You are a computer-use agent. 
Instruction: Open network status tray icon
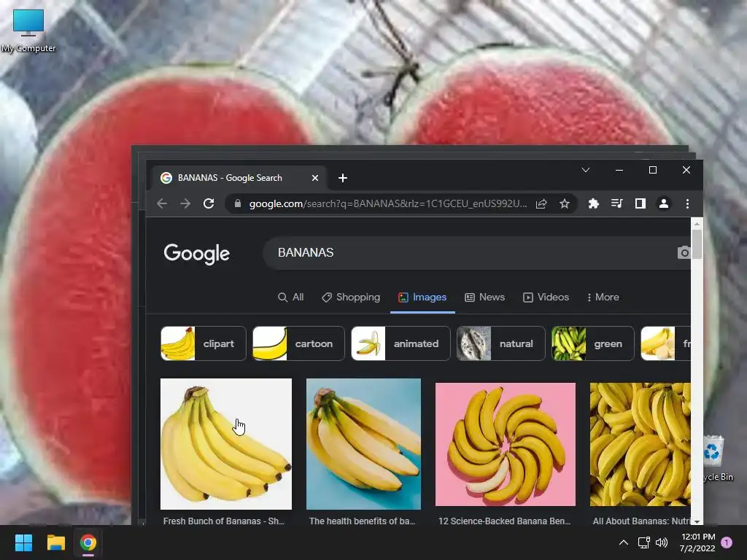(643, 542)
